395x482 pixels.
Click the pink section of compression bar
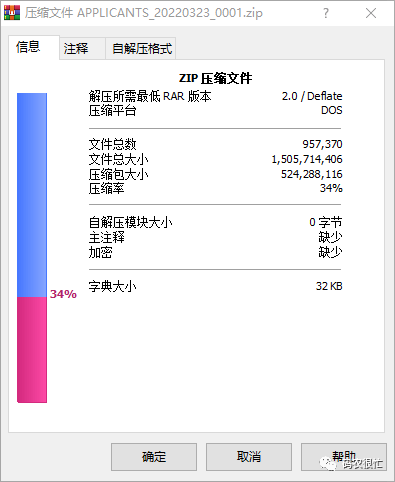(32, 350)
